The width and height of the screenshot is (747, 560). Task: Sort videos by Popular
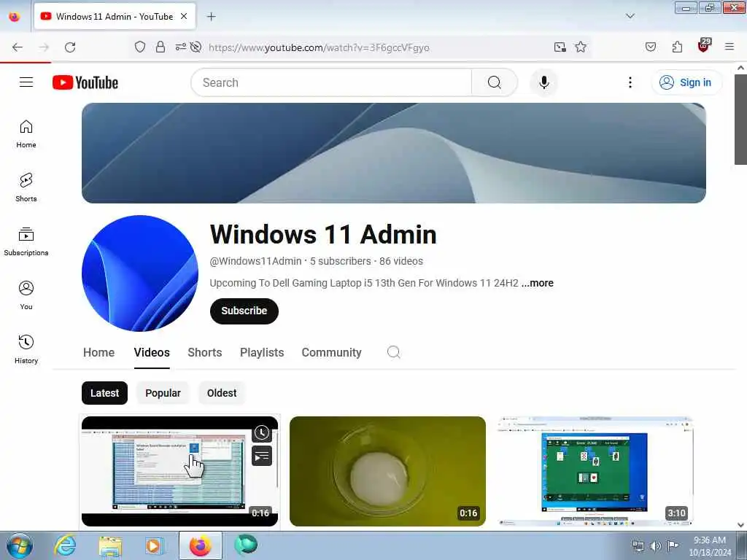tap(163, 393)
